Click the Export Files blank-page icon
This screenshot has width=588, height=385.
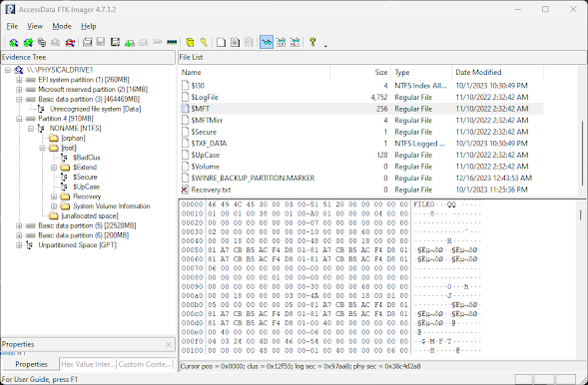pos(222,42)
